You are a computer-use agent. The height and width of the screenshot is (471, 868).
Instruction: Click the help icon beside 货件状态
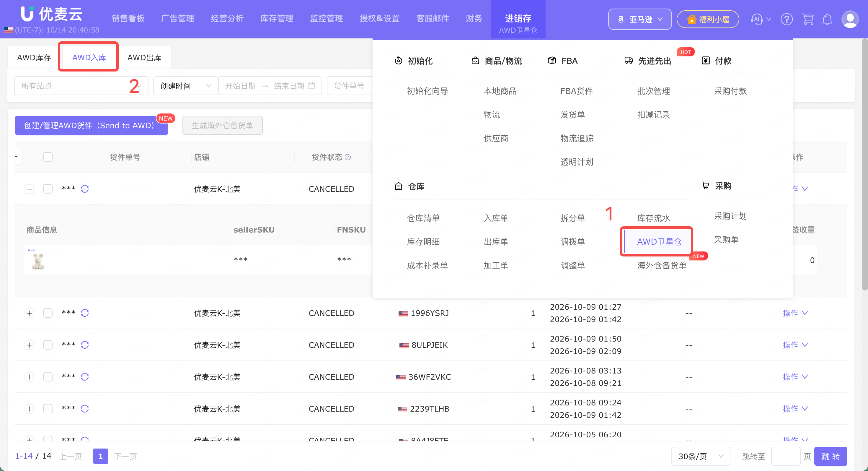click(348, 157)
